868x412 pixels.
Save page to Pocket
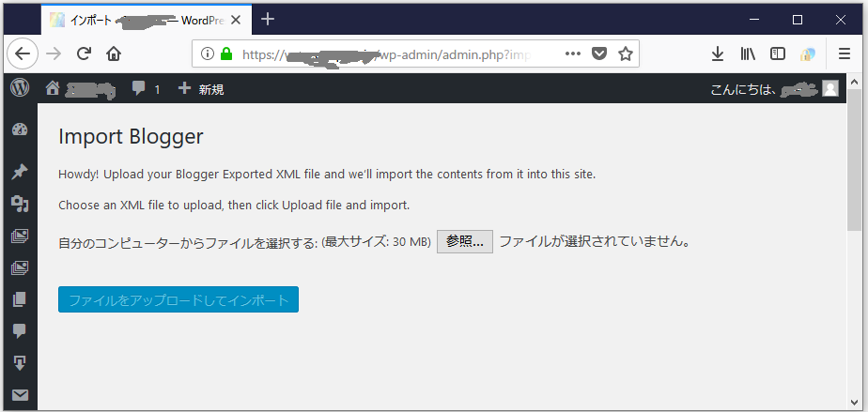[599, 54]
